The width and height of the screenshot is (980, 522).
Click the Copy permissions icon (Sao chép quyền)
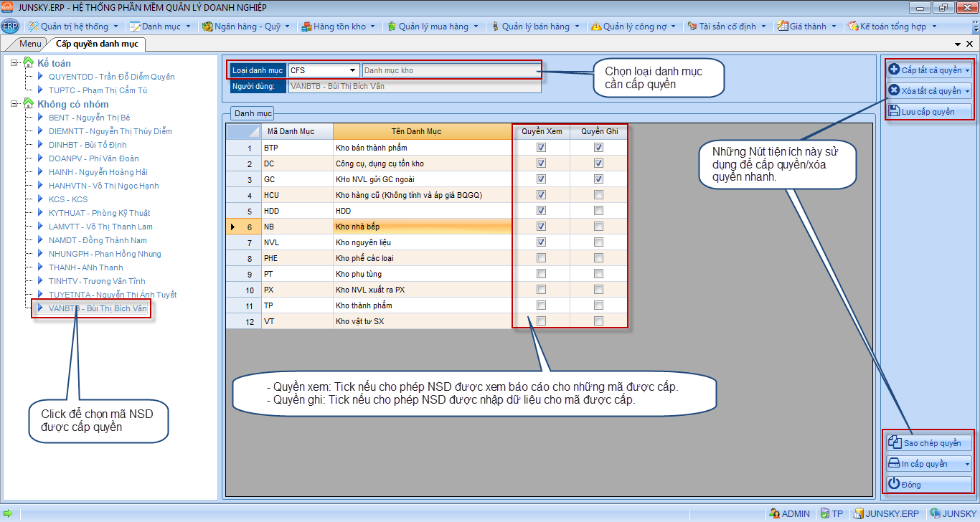tap(895, 443)
